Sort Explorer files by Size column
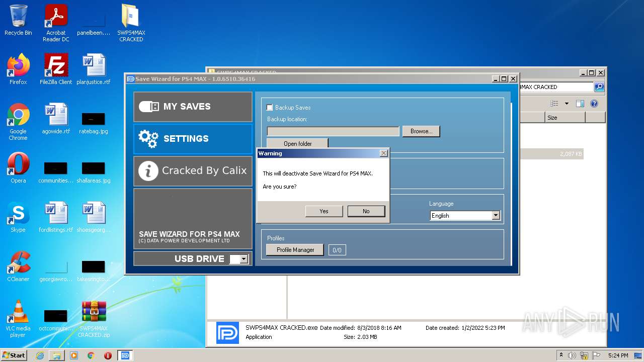This screenshot has width=644, height=362. coord(565,118)
